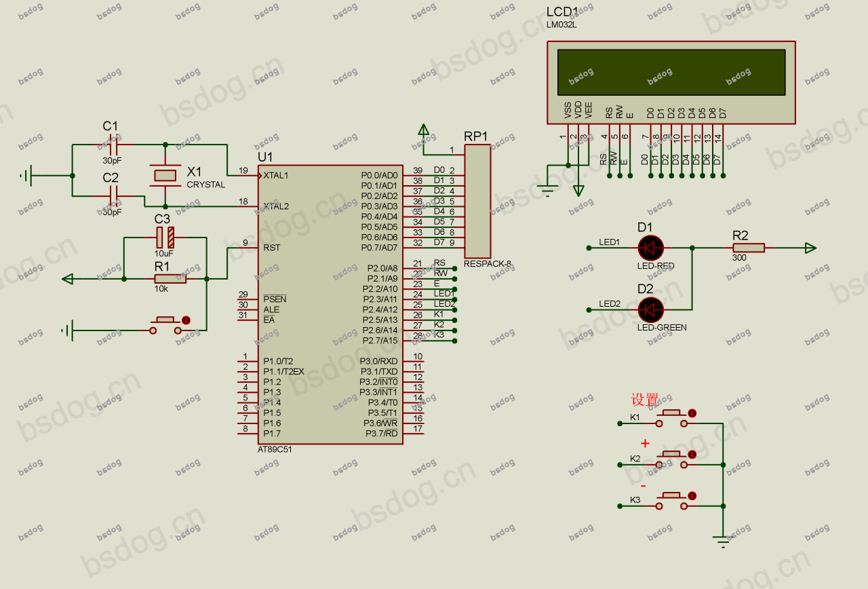Click the XTAL2 pin label on U1
The image size is (868, 589).
tap(276, 206)
